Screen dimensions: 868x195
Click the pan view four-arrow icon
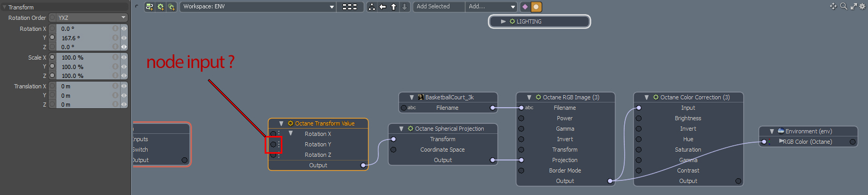click(x=833, y=6)
